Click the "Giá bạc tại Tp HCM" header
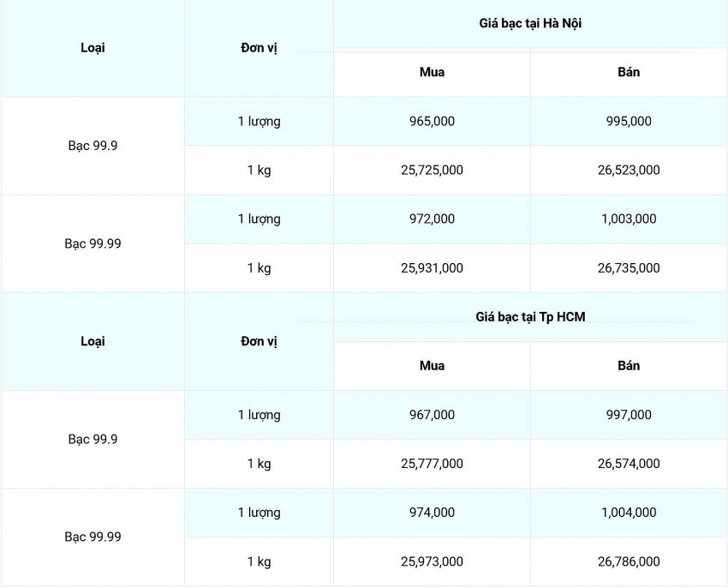Viewport: 728px width, 588px height. (530, 317)
